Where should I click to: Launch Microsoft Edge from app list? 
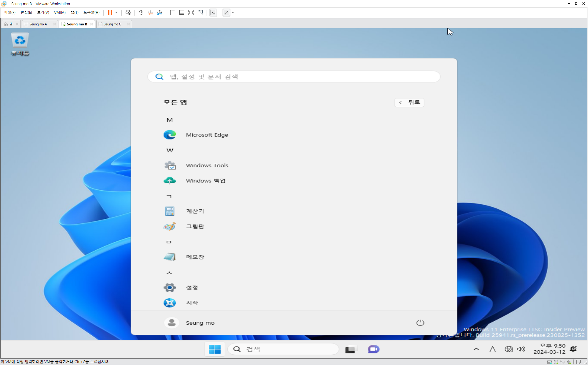pos(207,135)
